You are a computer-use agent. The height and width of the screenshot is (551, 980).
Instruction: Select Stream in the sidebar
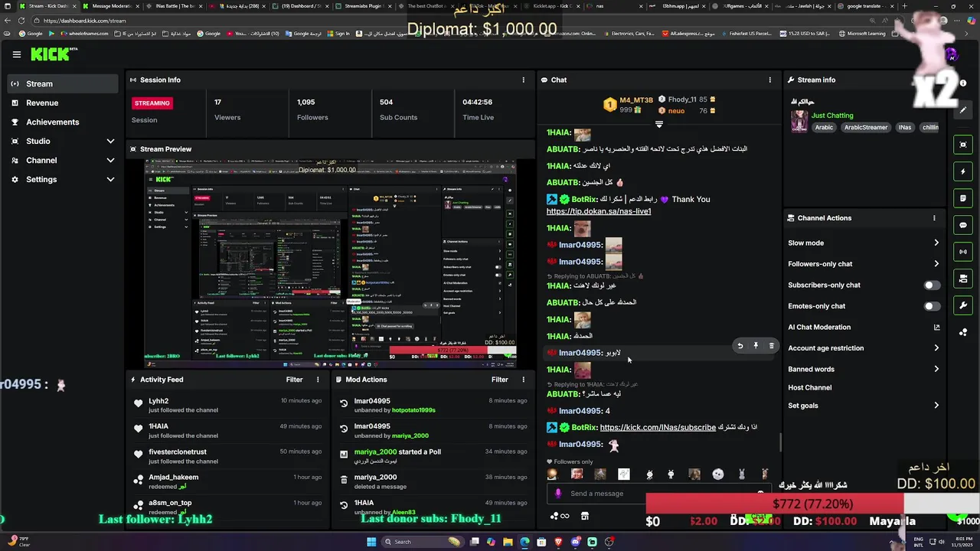click(x=63, y=84)
